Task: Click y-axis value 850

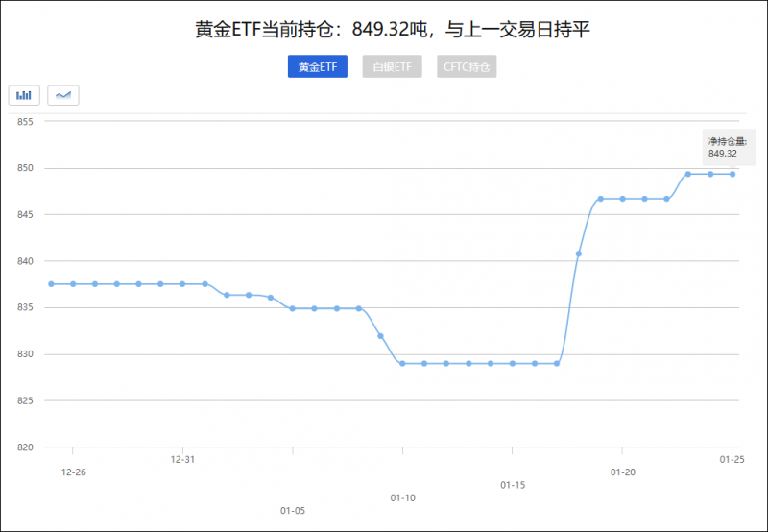Action: pyautogui.click(x=25, y=168)
